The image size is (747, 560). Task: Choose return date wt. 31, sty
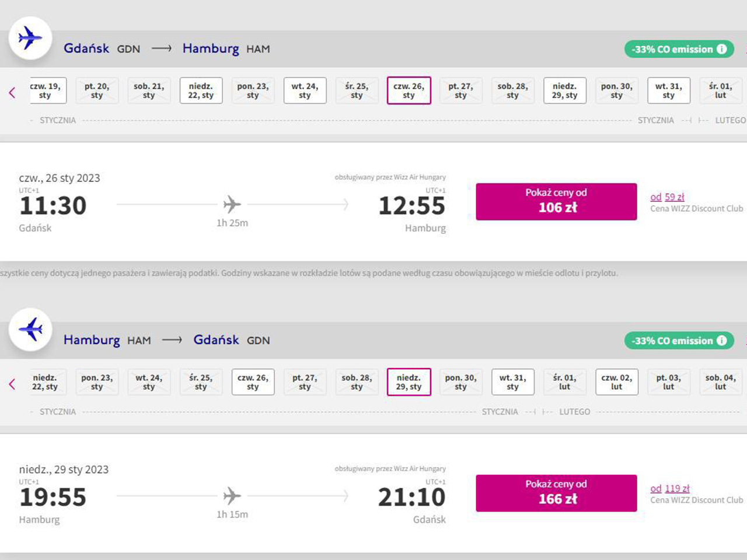point(512,382)
